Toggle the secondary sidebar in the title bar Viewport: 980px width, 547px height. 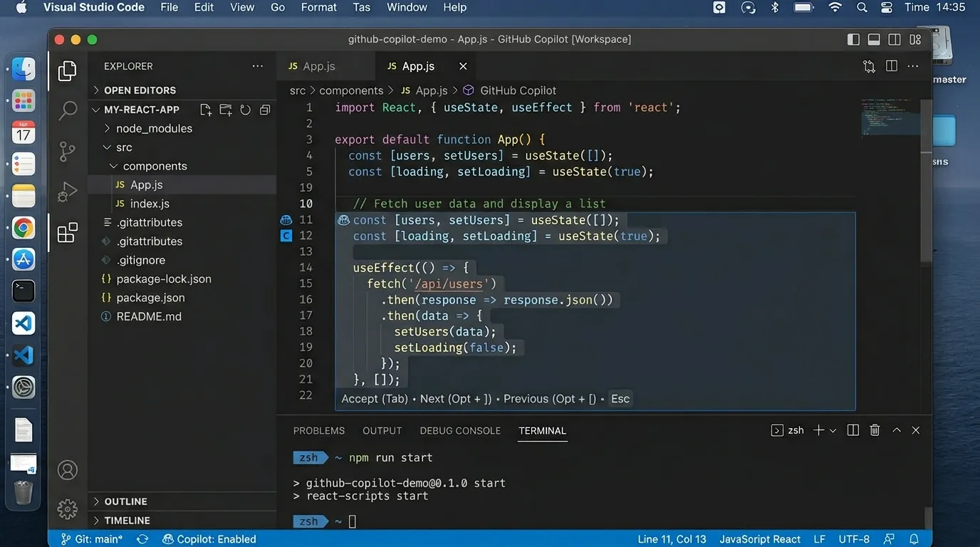pyautogui.click(x=895, y=40)
